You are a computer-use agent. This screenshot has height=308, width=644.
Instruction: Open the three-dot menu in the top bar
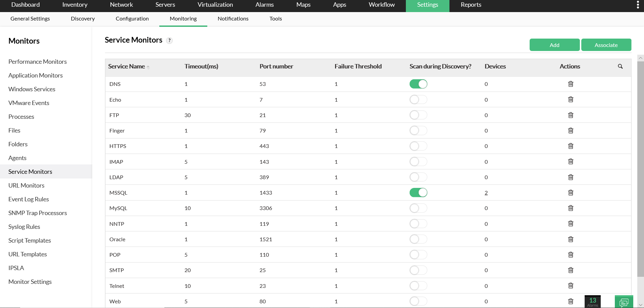pyautogui.click(x=638, y=5)
